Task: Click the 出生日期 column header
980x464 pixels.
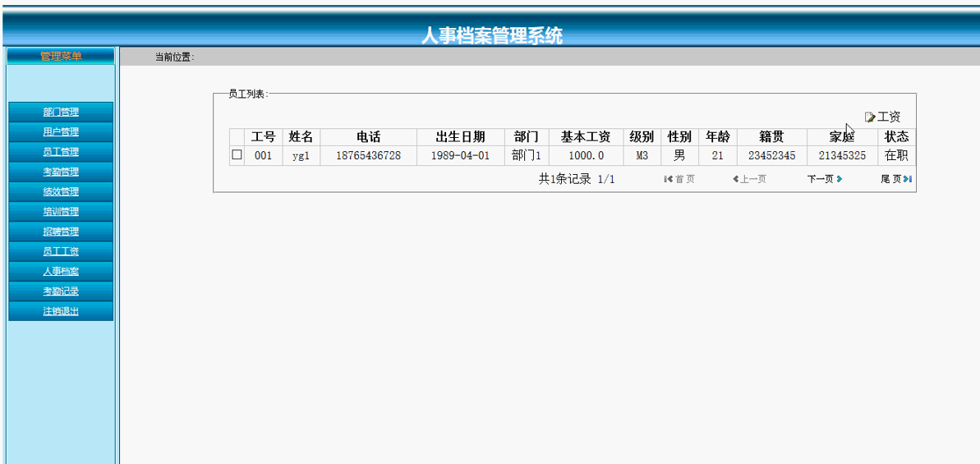Action: (x=461, y=137)
